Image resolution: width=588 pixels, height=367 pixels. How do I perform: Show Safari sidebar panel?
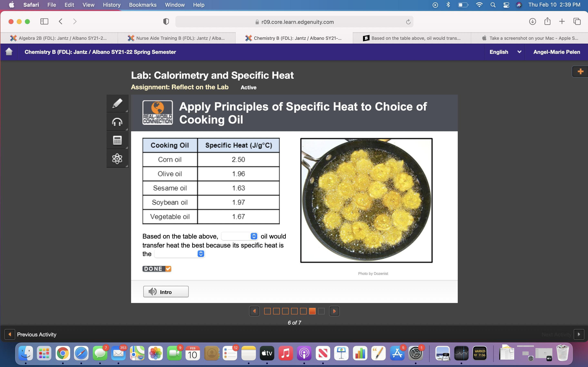tap(44, 21)
